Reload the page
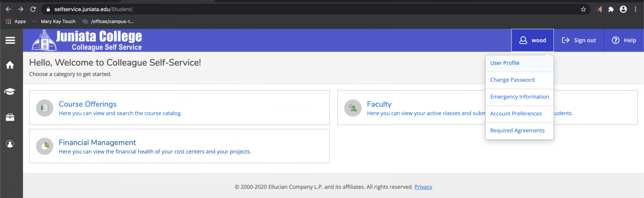 click(x=33, y=9)
